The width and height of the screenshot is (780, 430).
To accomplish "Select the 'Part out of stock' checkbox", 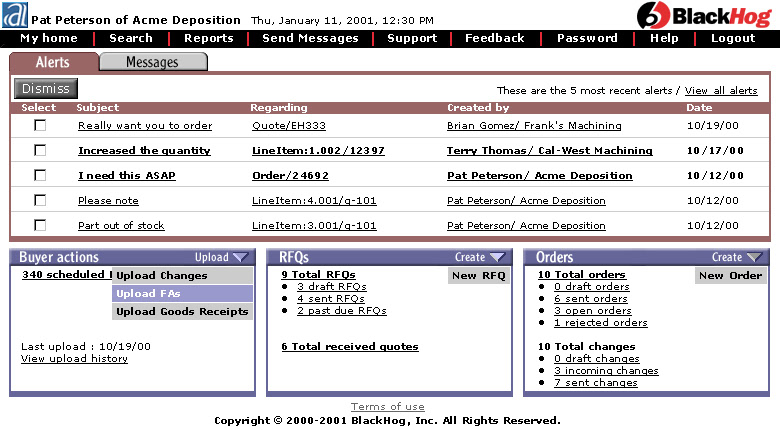I will coord(40,225).
